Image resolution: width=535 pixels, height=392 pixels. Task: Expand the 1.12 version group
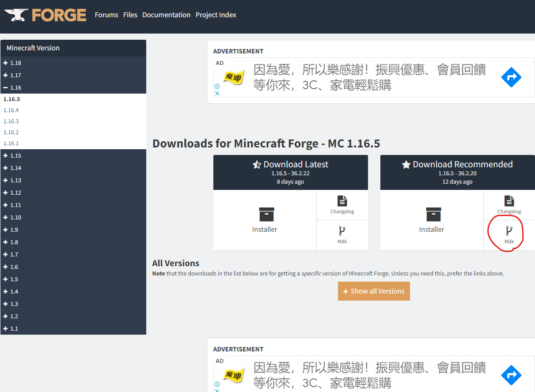tap(73, 192)
